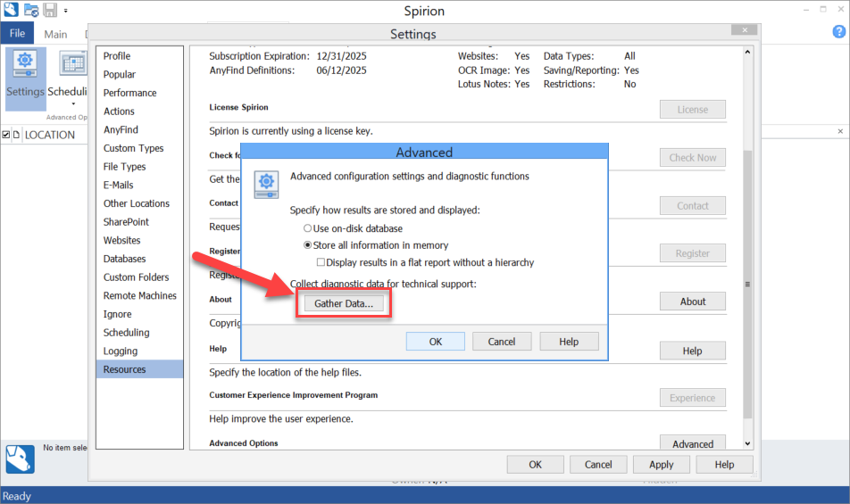Select File Types category
The height and width of the screenshot is (504, 850).
pos(139,166)
